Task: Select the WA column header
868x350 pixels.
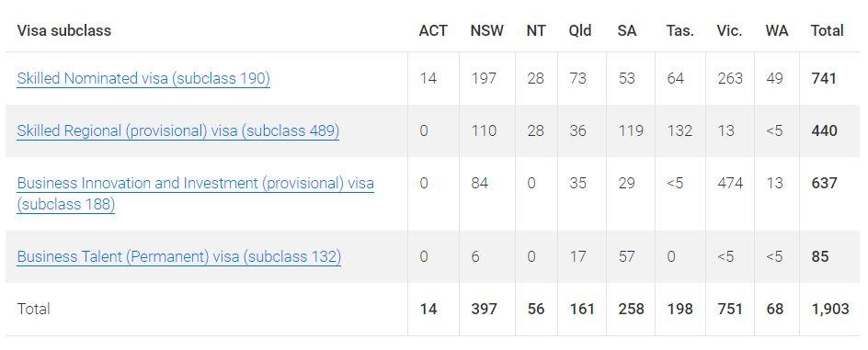Action: 777,30
